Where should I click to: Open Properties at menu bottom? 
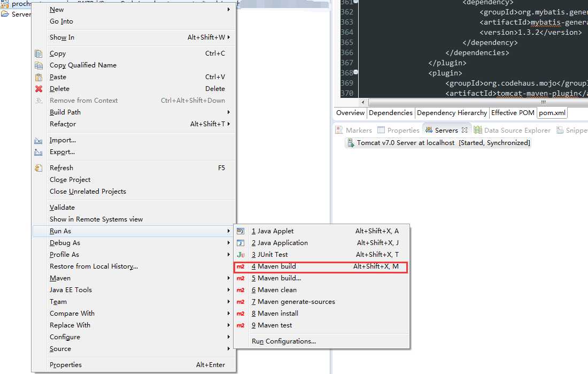(134, 364)
